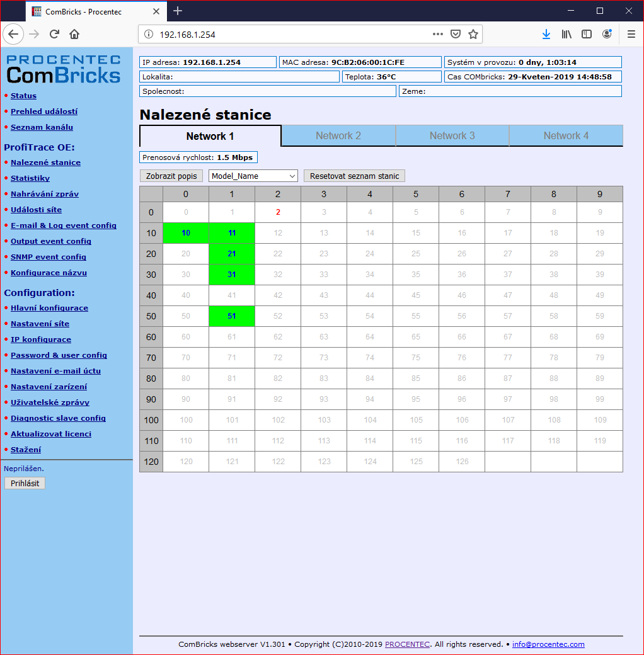Select green station cell 51
Screen dimensions: 644x655
(x=232, y=316)
